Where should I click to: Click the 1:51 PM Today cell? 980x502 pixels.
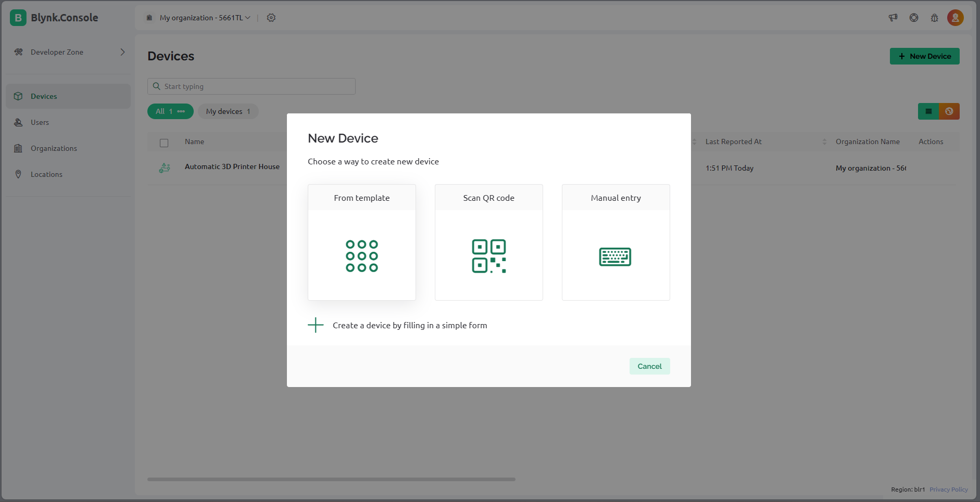730,168
